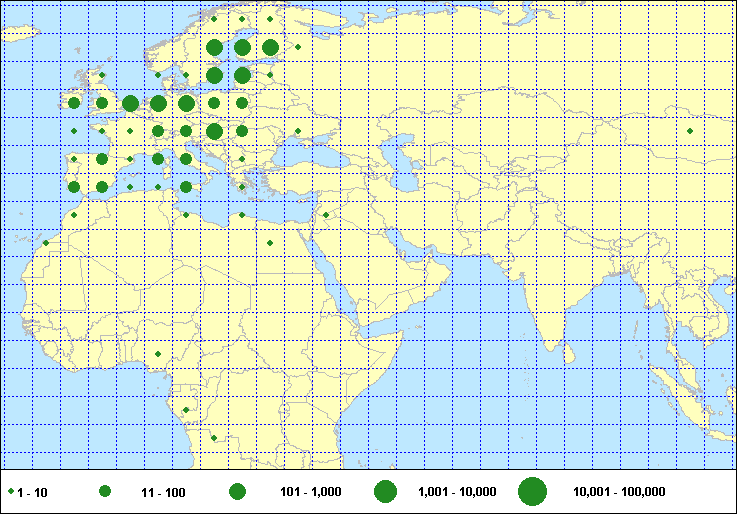This screenshot has width=737, height=514.
Task: Select the small diamond in Russia east of Finland
Action: 297,47
